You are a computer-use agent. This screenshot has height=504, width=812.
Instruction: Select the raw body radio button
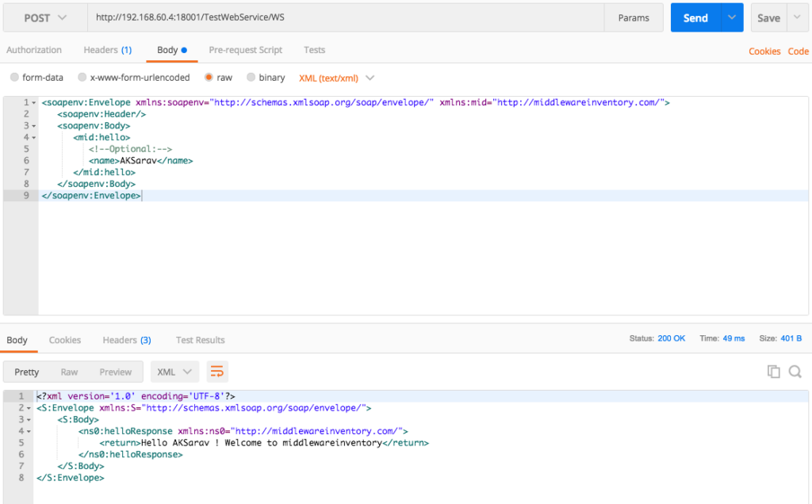point(209,78)
